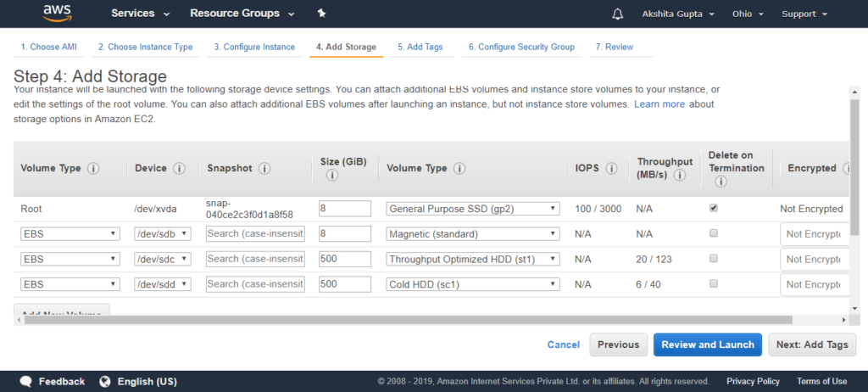The height and width of the screenshot is (392, 868).
Task: Click the AWS logo home icon
Action: [x=58, y=14]
